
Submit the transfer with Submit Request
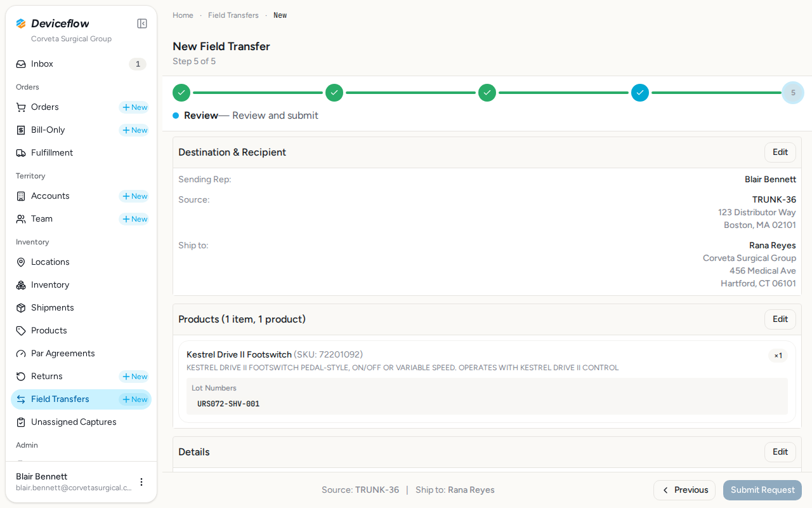click(763, 490)
